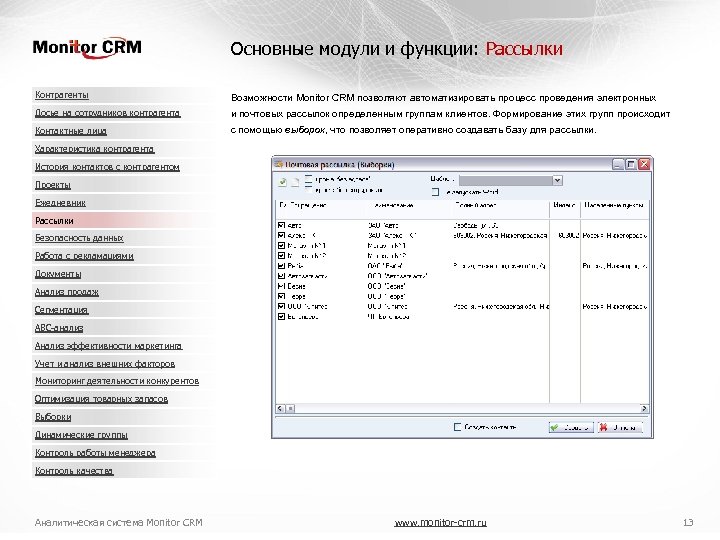This screenshot has height=540, width=720.
Task: Close the mailing dialog with red X
Action: pyautogui.click(x=644, y=164)
